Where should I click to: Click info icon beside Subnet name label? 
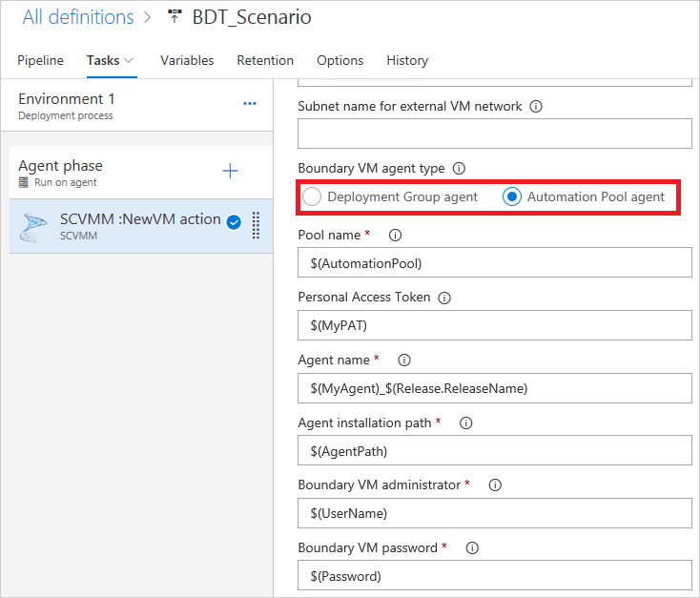(x=536, y=106)
